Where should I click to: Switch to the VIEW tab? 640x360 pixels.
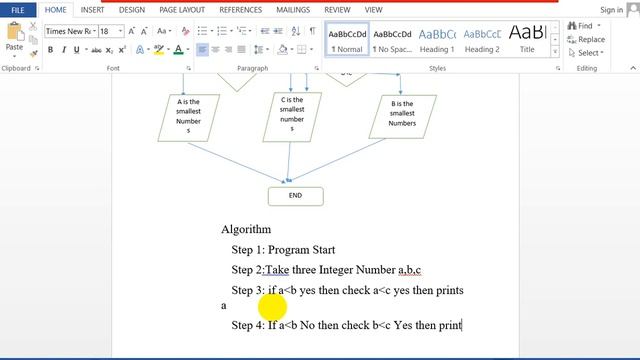tap(373, 10)
